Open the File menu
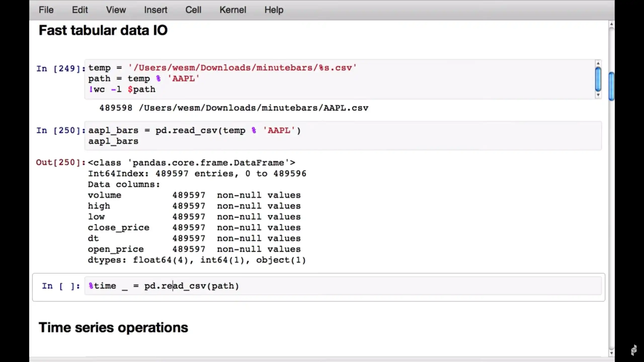644x362 pixels. (46, 10)
